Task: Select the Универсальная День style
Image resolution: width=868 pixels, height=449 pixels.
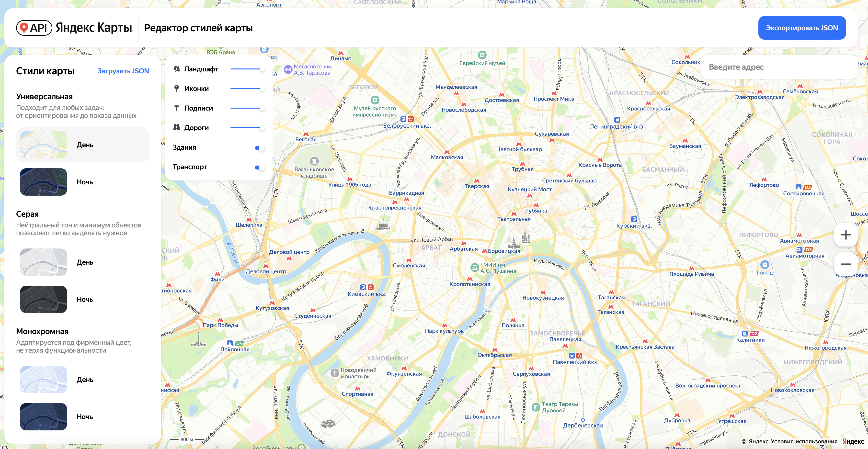Action: (82, 145)
